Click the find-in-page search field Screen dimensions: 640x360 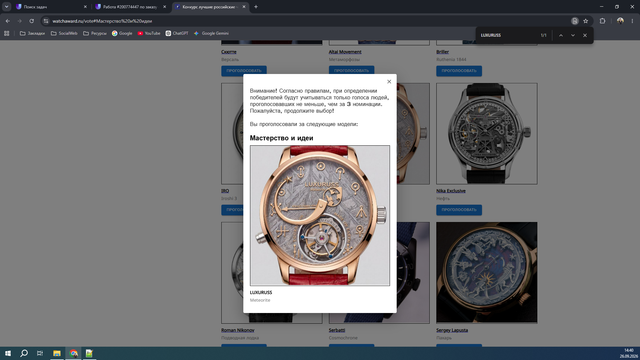[x=508, y=35]
